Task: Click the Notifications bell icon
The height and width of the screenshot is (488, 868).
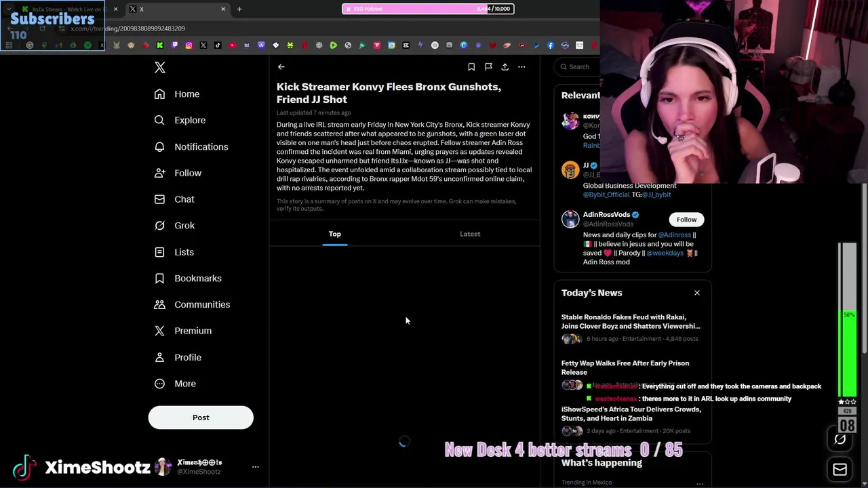Action: pyautogui.click(x=159, y=146)
